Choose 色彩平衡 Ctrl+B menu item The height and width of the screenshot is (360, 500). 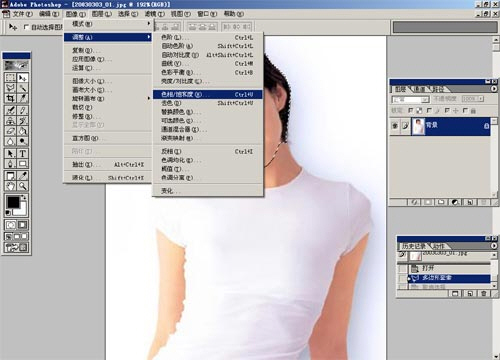(x=208, y=72)
